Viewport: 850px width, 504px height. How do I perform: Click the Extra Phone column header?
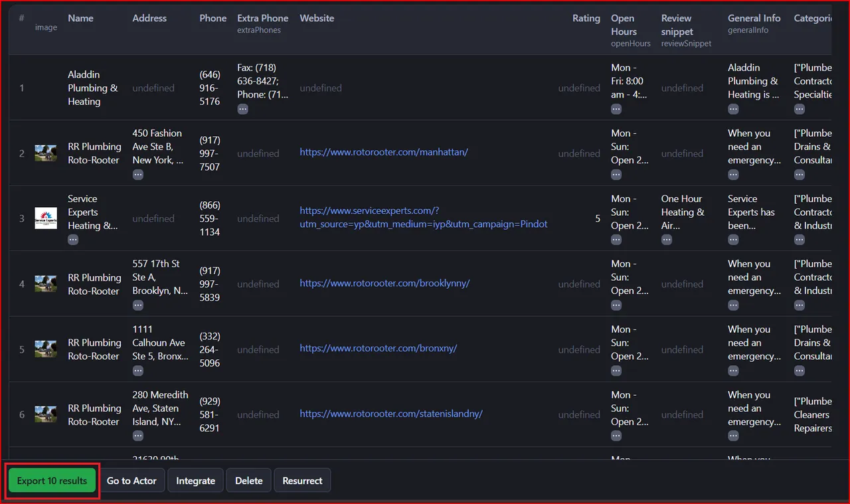pyautogui.click(x=263, y=19)
